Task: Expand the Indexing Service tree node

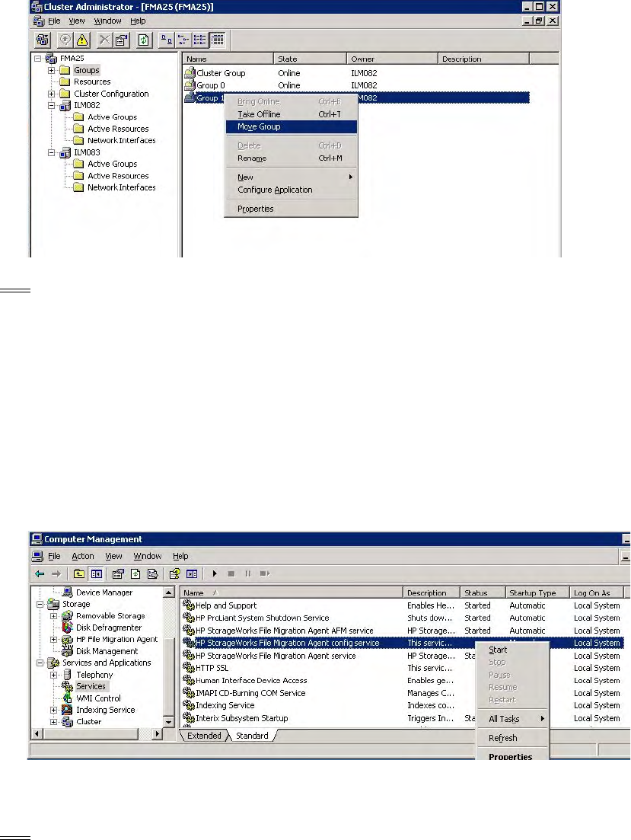Action: 53,711
